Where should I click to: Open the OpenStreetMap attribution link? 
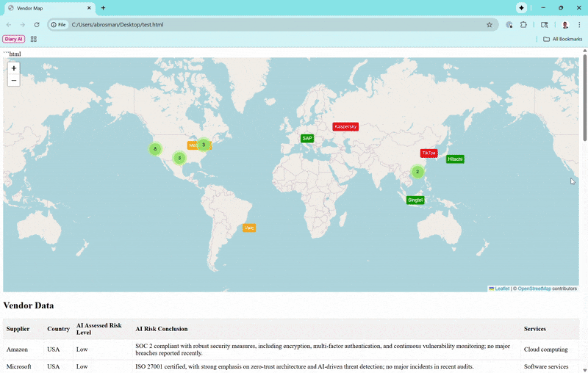coord(534,289)
